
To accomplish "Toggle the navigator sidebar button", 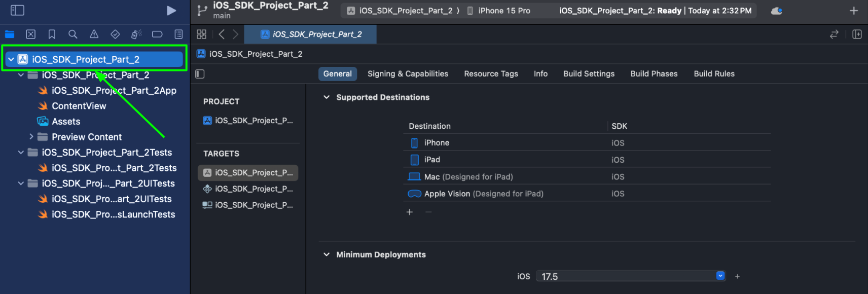I will pos(17,10).
